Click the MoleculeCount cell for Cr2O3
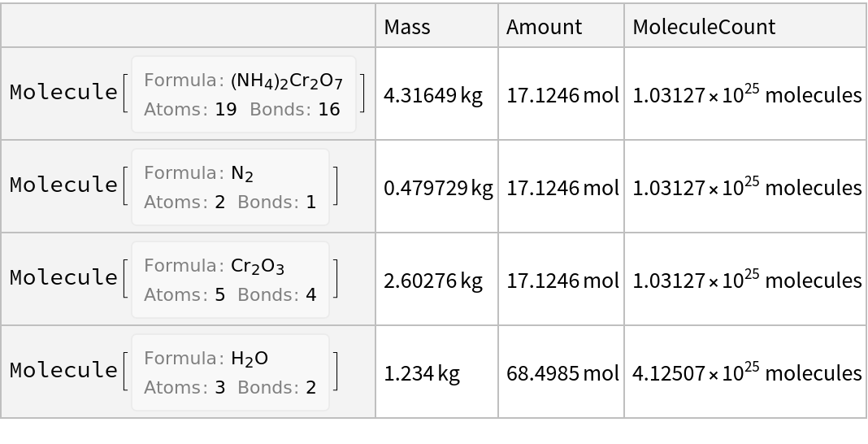Viewport: 868px width, 444px height. click(744, 279)
